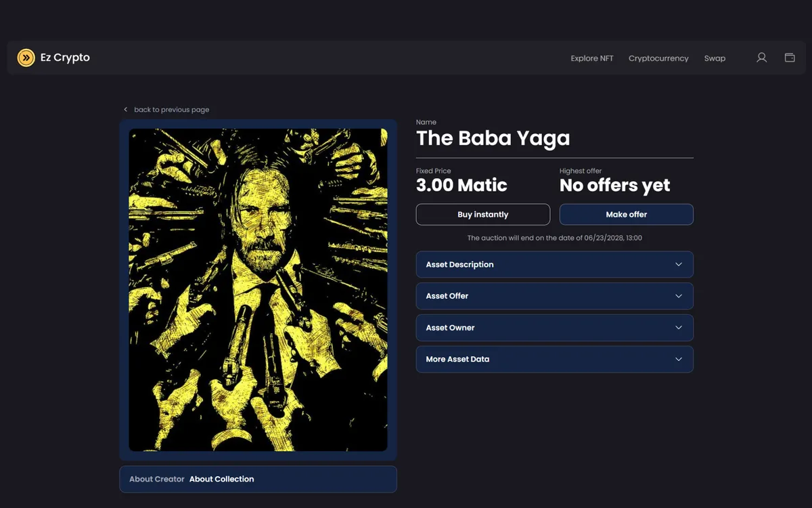Expand the Asset Owner section
The height and width of the screenshot is (508, 812).
(555, 328)
